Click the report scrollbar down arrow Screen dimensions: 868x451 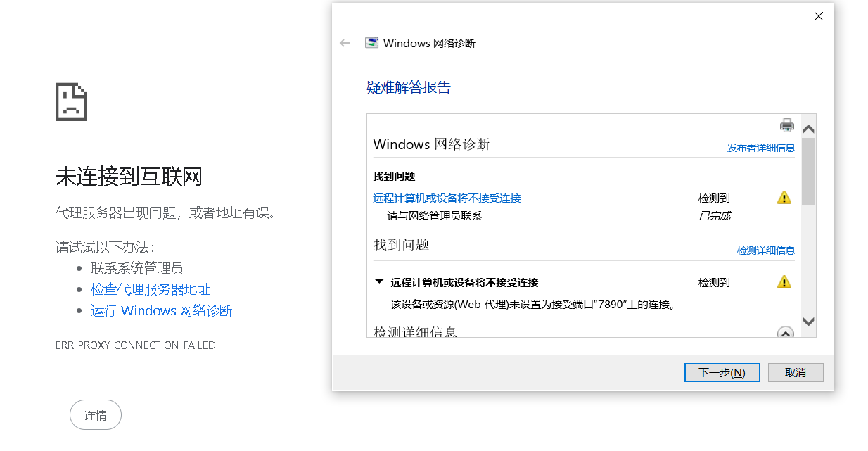coord(808,322)
